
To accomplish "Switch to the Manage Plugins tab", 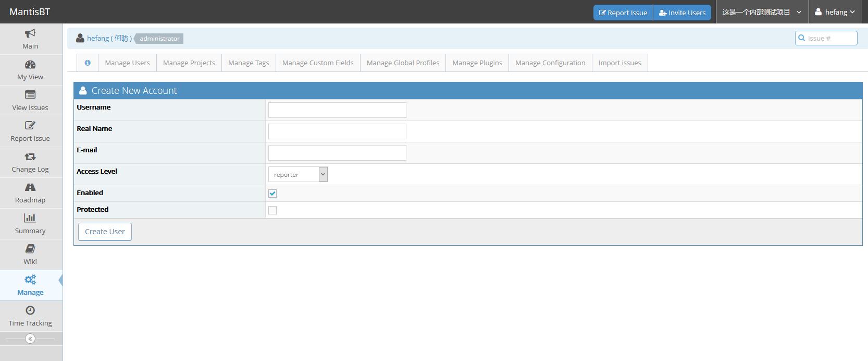I will point(477,63).
